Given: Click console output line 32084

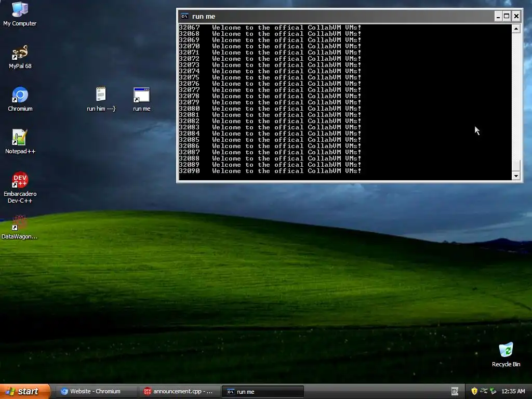Looking at the screenshot, I should [x=270, y=134].
